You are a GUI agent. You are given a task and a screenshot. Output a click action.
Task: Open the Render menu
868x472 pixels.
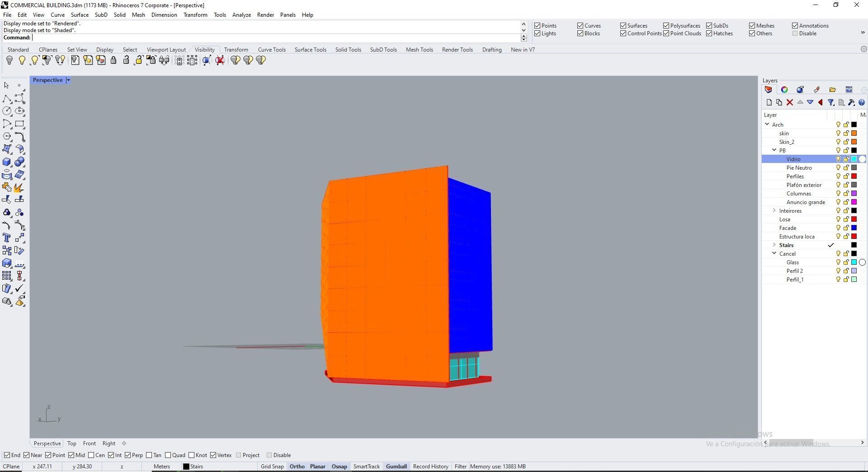pos(265,15)
